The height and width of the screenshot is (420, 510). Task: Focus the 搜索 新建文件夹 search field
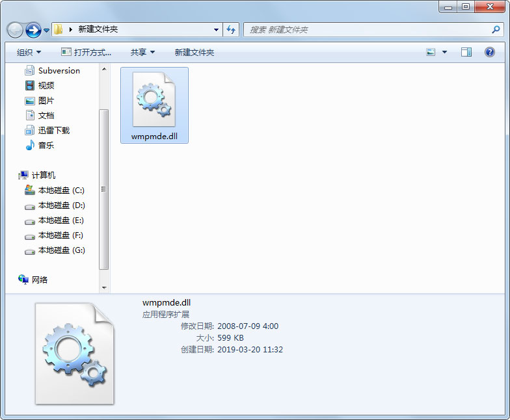pyautogui.click(x=373, y=30)
